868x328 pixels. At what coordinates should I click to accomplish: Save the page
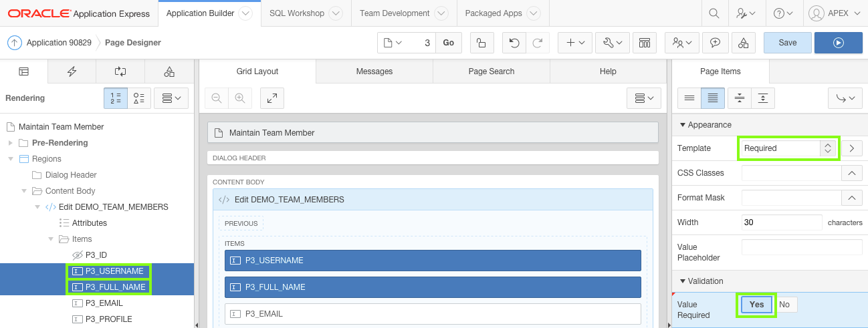pos(788,43)
